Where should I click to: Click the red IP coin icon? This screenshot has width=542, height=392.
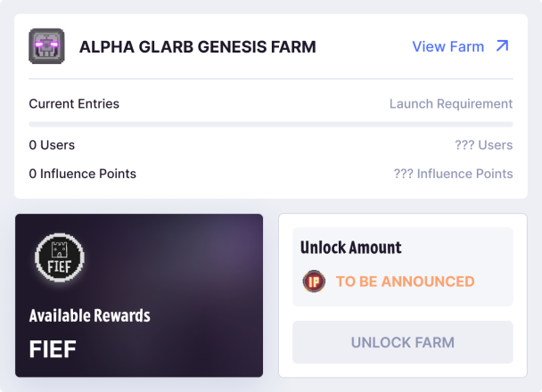point(314,282)
